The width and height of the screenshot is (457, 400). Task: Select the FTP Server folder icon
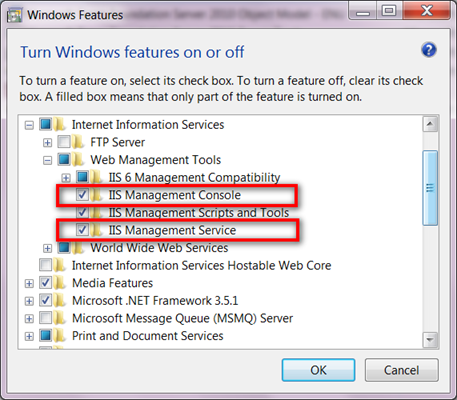[x=78, y=142]
